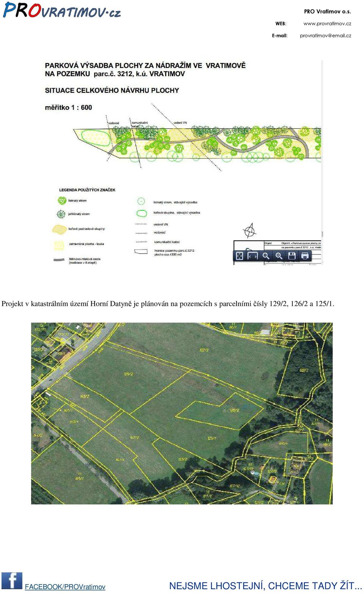Click the 'vodovod' label on the plan drawing

(114, 123)
